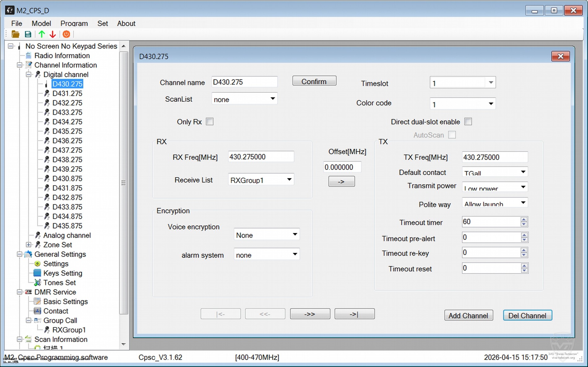Open Radio Information in the tree
The width and height of the screenshot is (588, 367).
[x=62, y=56]
